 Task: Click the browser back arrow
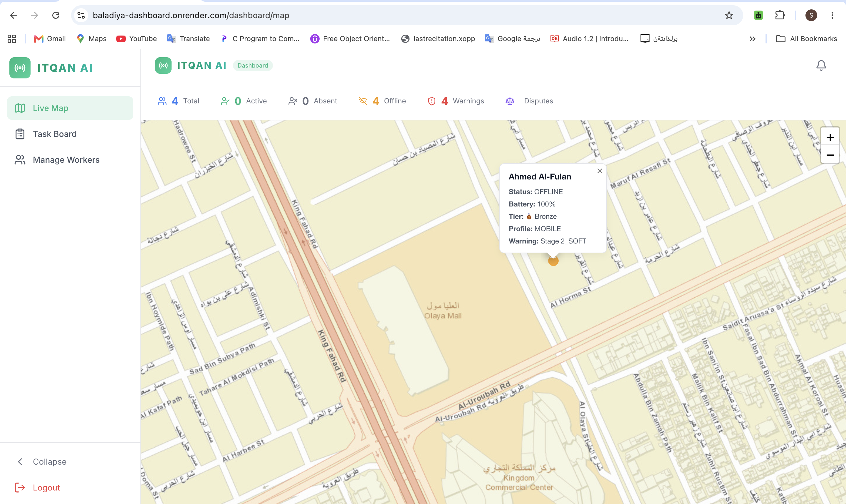pos(14,15)
